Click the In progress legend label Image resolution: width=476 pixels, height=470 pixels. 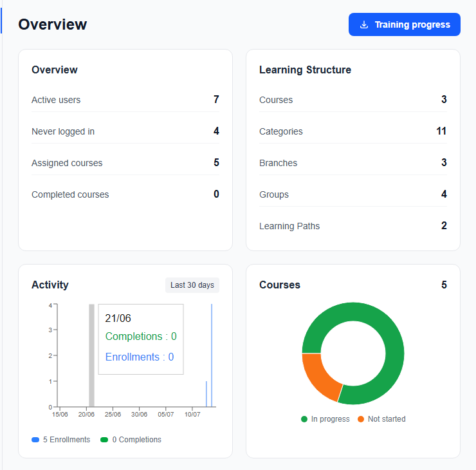tap(330, 419)
